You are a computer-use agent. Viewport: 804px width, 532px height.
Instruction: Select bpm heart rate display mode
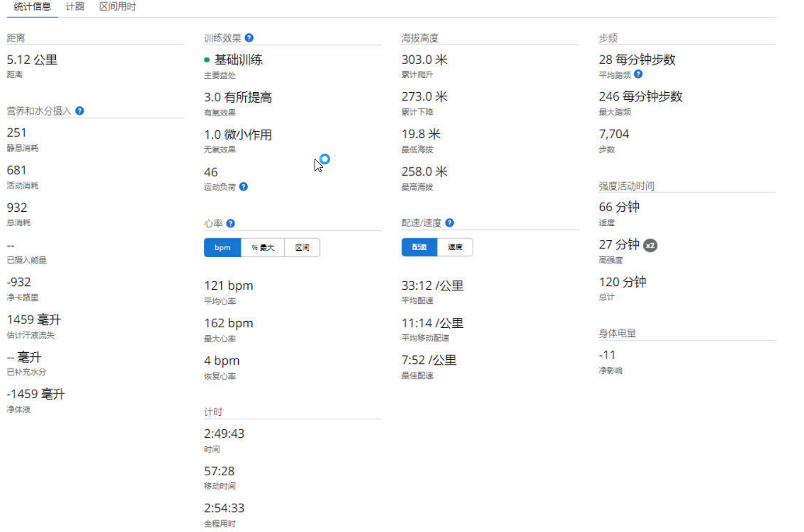(x=222, y=248)
